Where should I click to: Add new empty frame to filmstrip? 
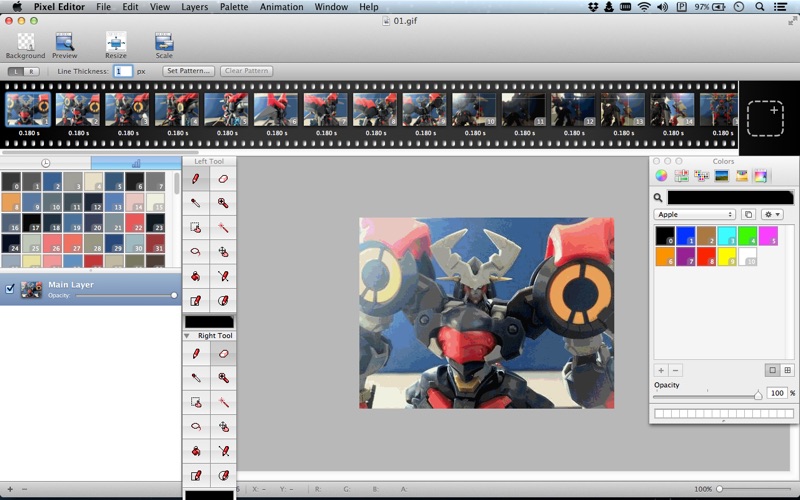pos(767,119)
